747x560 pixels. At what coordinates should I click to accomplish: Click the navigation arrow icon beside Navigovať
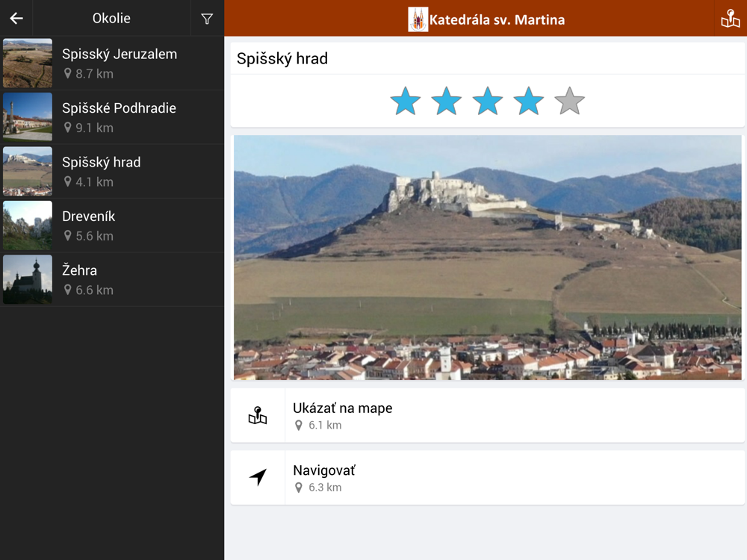tap(258, 478)
